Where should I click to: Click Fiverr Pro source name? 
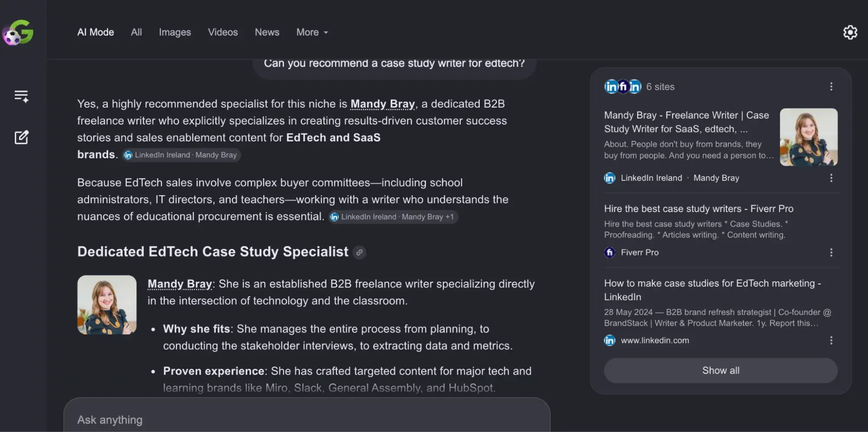click(x=640, y=252)
